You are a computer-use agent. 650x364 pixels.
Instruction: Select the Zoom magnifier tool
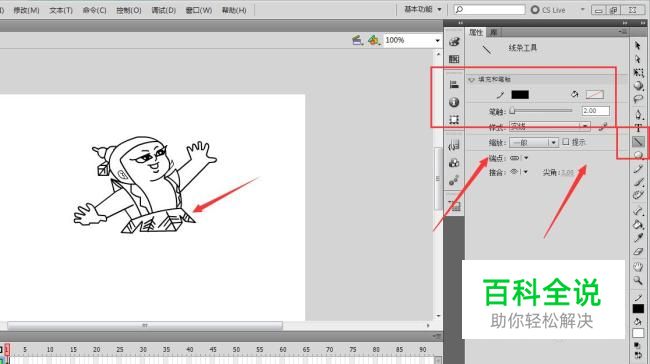[x=638, y=281]
